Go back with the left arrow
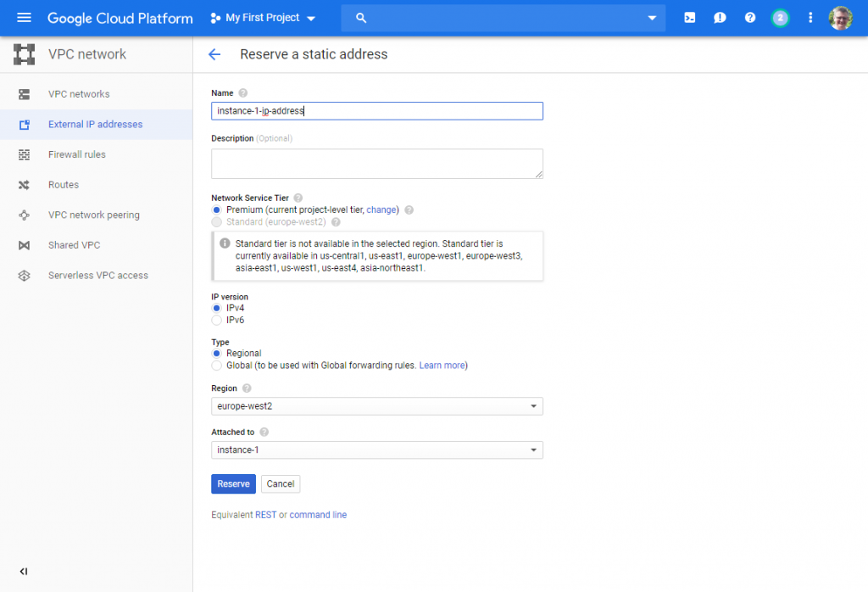This screenshot has height=592, width=868. tap(214, 54)
